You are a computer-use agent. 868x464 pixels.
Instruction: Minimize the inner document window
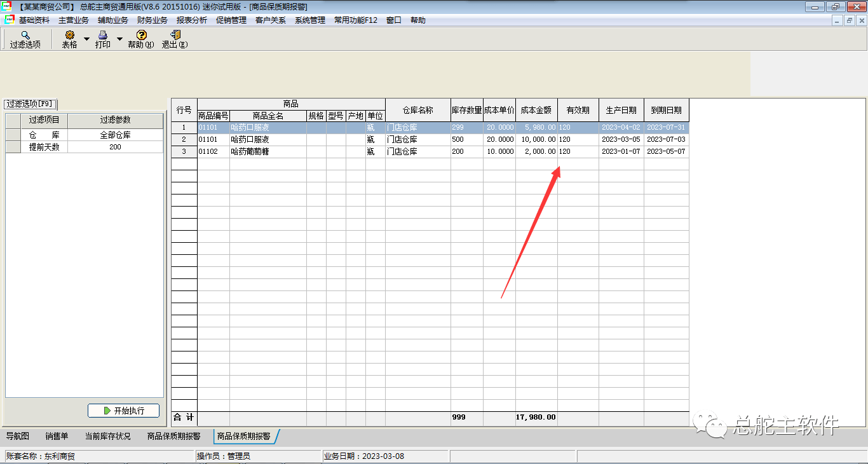pyautogui.click(x=838, y=20)
